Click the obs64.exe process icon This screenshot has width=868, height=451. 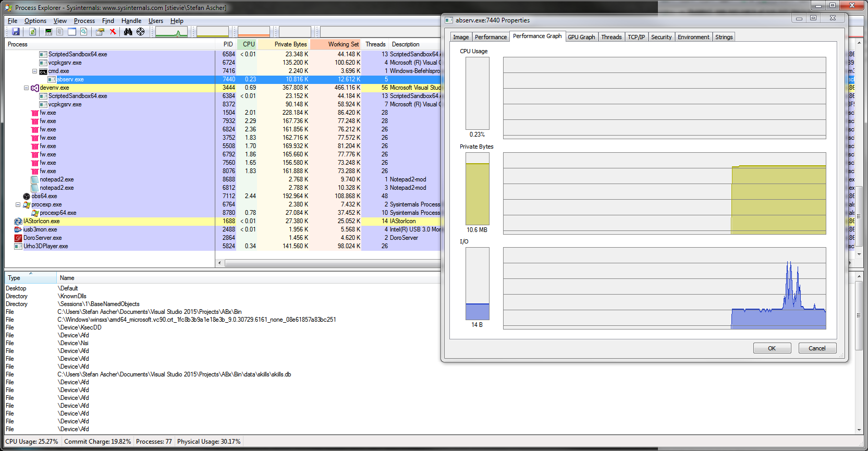pyautogui.click(x=27, y=196)
